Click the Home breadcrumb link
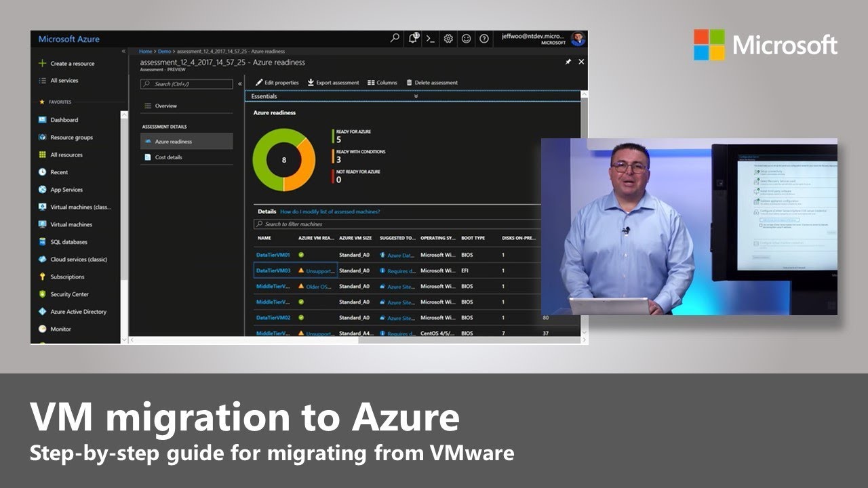This screenshot has height=488, width=868. click(x=145, y=52)
